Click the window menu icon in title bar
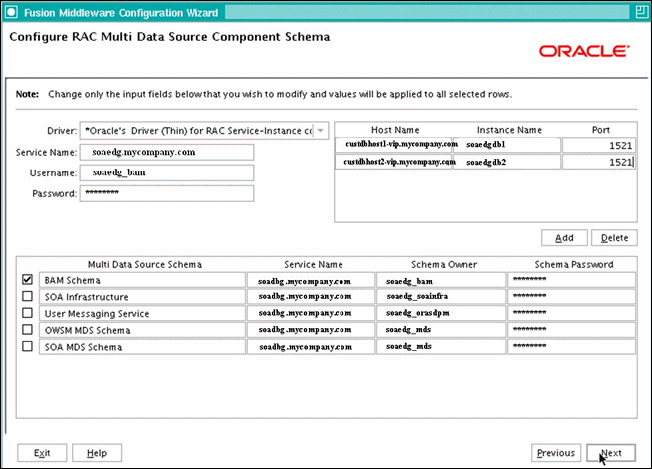This screenshot has width=652, height=469. [x=11, y=12]
